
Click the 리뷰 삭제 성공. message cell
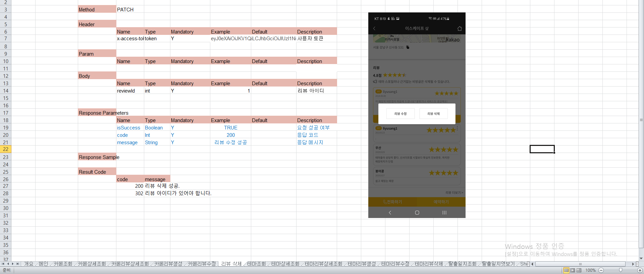point(162,186)
